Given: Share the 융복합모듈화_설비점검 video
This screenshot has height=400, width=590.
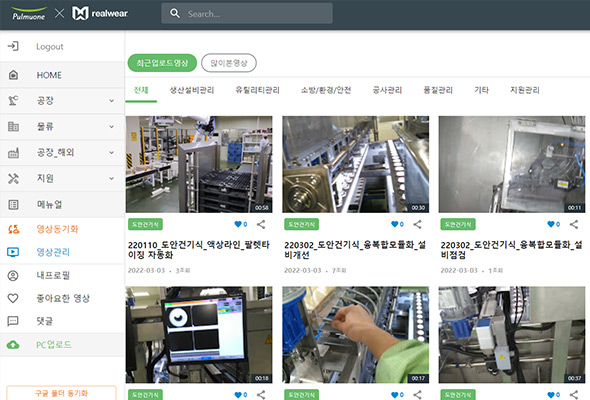Looking at the screenshot, I should tap(574, 225).
